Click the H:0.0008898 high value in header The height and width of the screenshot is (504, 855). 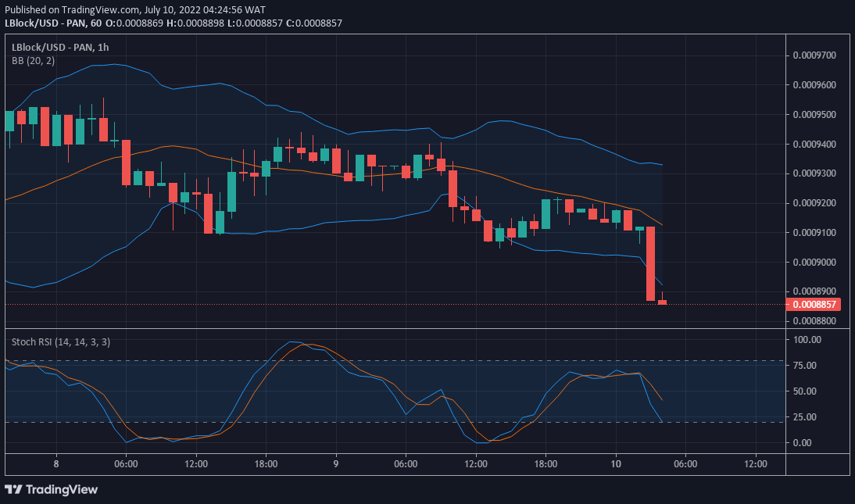[195, 23]
